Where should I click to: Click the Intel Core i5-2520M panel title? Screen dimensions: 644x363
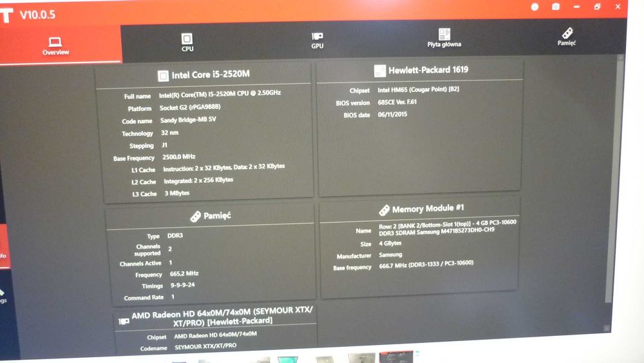click(x=211, y=74)
